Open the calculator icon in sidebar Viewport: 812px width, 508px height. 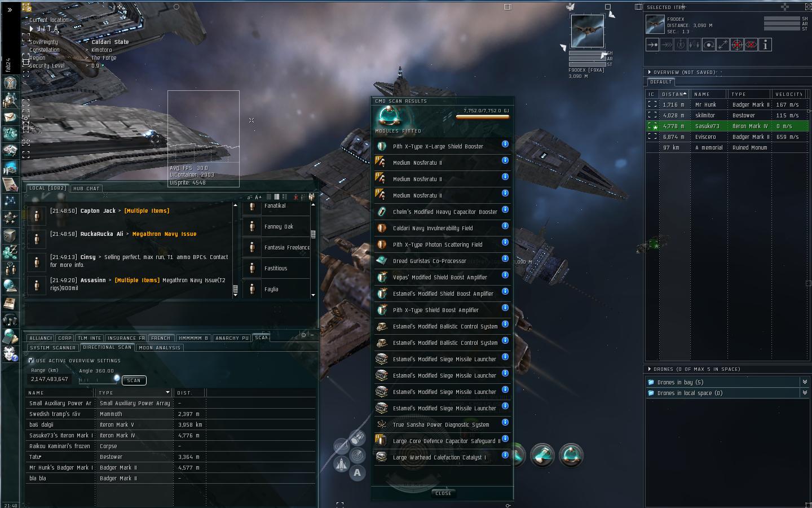(x=10, y=336)
